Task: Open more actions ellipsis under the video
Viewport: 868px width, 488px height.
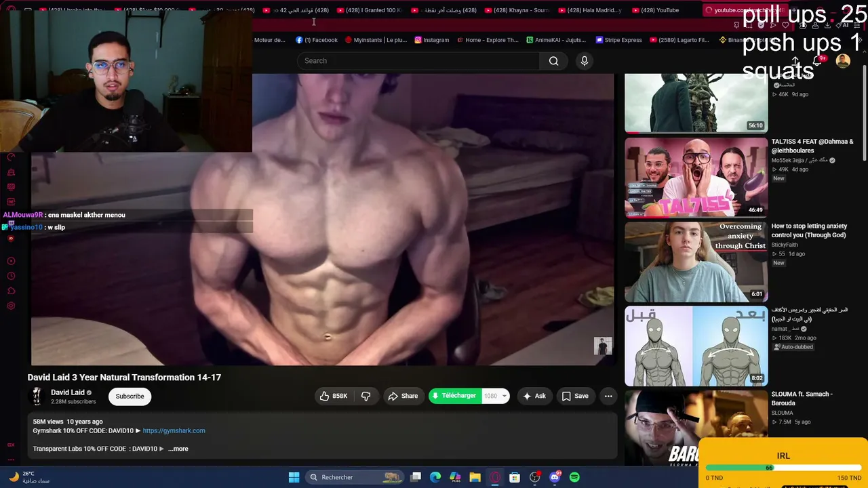Action: tap(608, 396)
